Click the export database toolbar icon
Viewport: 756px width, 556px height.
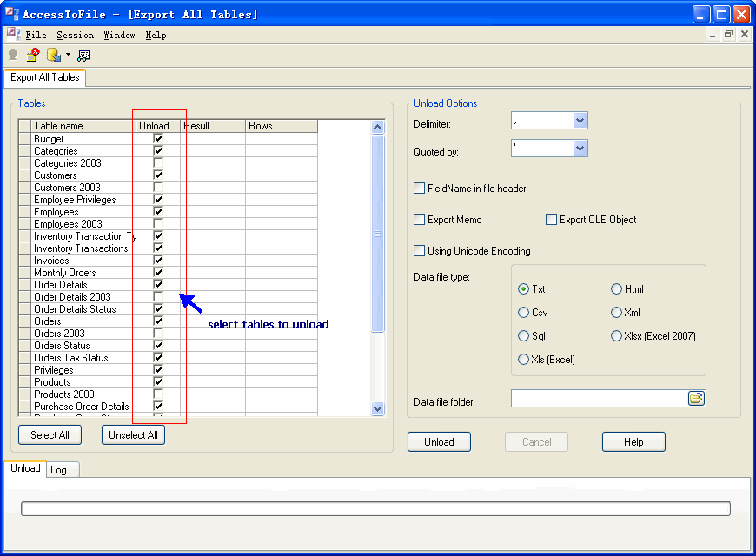point(54,55)
